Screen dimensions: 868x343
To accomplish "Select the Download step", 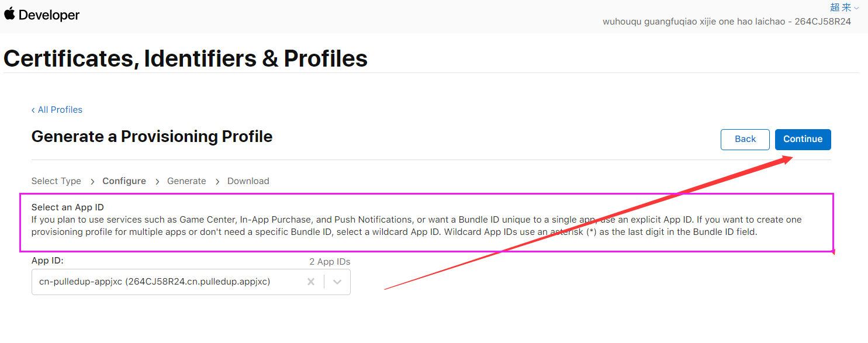I will click(x=248, y=181).
